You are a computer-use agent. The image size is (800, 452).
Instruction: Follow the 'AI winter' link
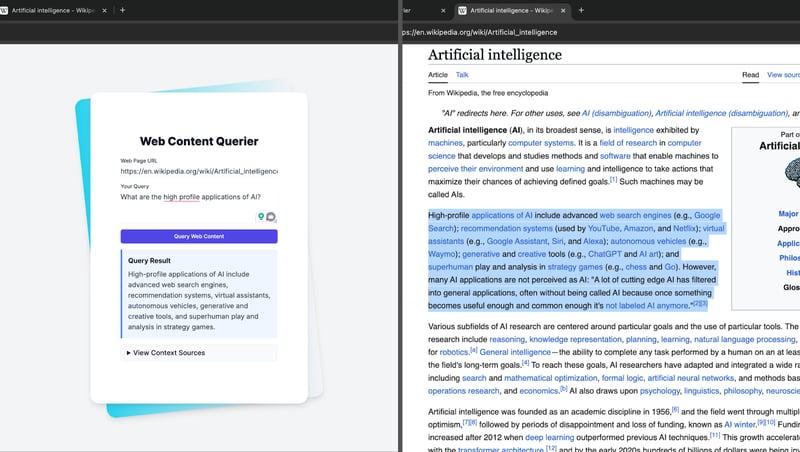740,424
